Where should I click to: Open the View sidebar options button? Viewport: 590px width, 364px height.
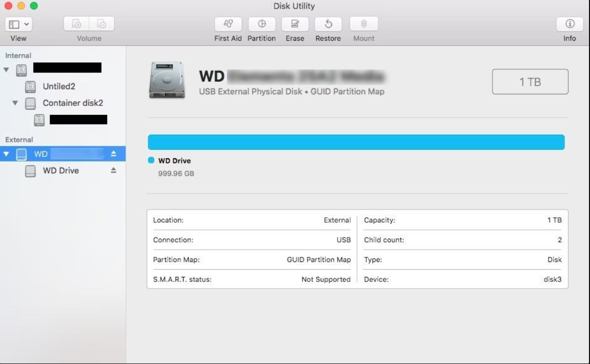coord(18,24)
